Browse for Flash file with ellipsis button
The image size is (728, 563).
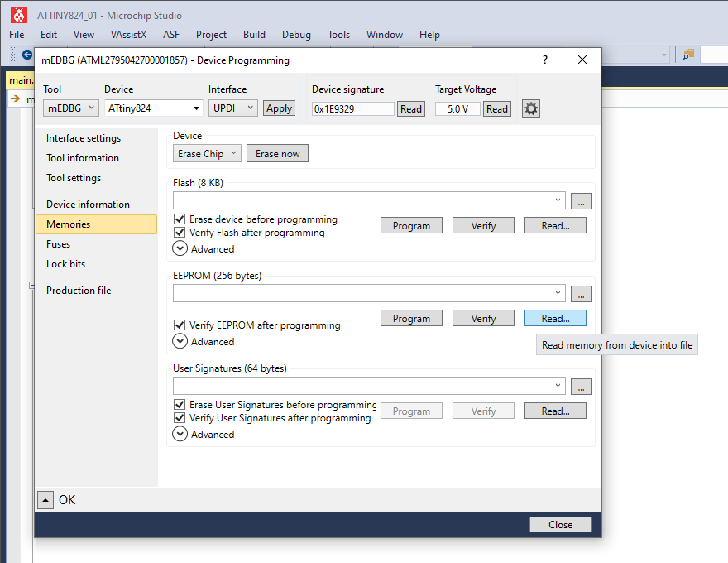[581, 201]
